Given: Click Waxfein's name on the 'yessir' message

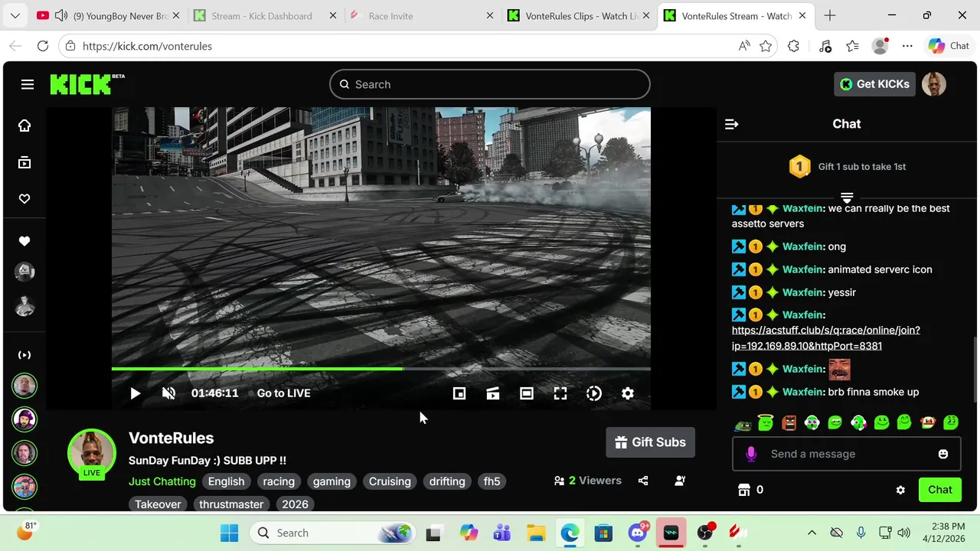Looking at the screenshot, I should (802, 292).
